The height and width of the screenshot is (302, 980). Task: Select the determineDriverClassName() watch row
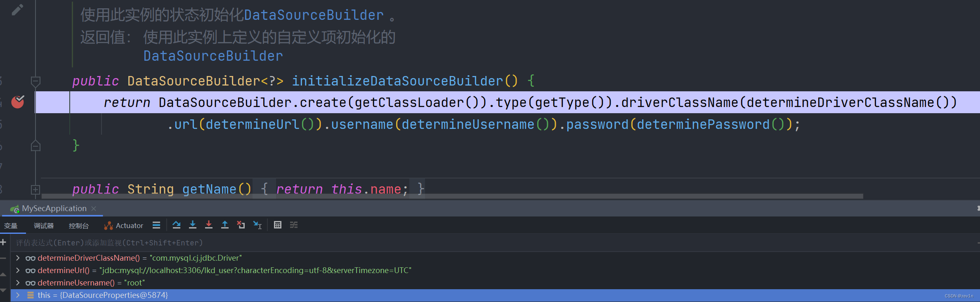tap(495, 258)
